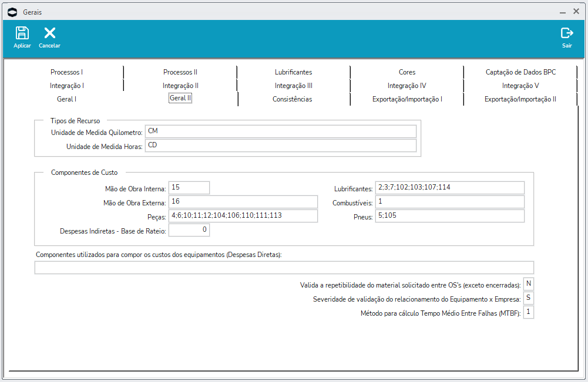Click the MTBF method field
588x382 pixels.
[528, 312]
